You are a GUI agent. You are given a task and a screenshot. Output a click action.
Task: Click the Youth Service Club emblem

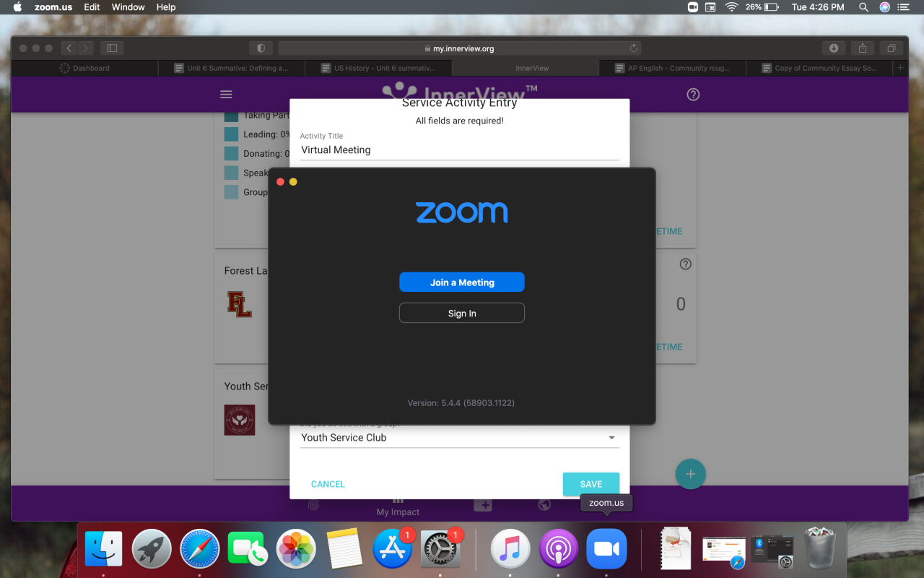[x=240, y=420]
